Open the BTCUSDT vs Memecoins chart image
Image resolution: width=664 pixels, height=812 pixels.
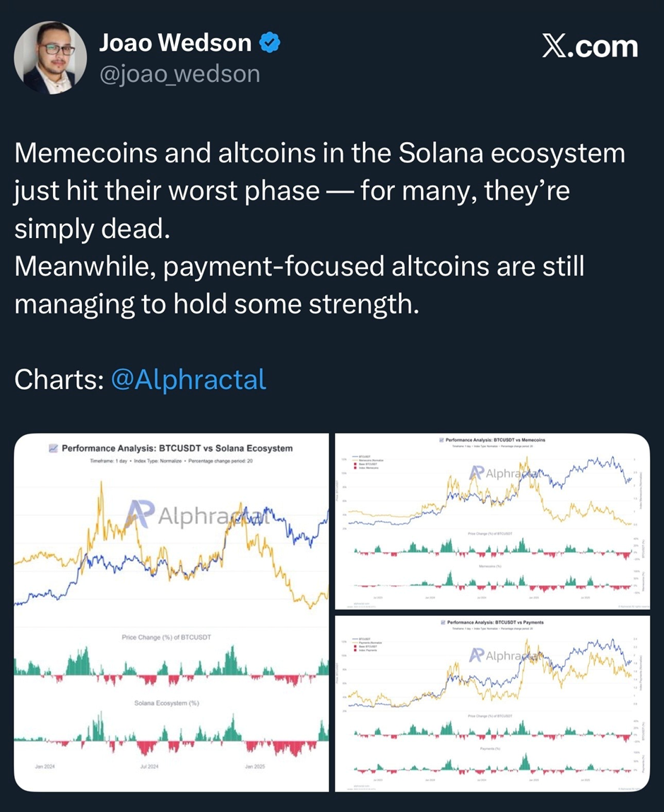point(492,521)
